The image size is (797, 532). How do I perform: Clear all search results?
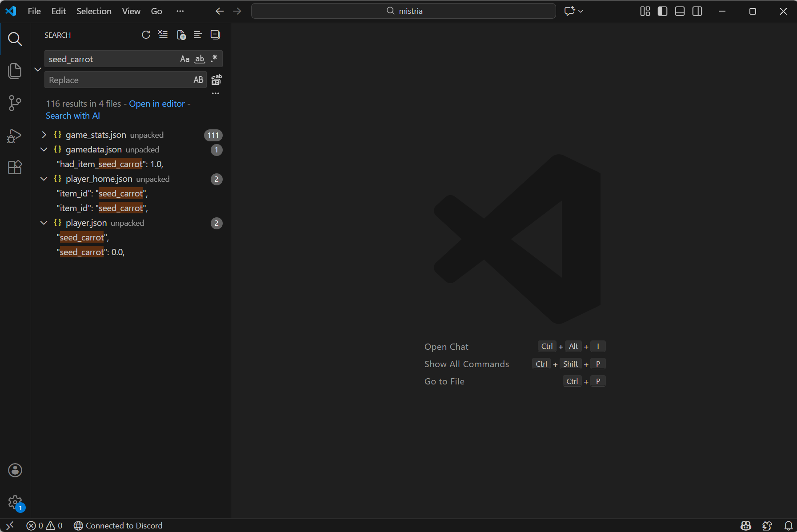point(163,35)
